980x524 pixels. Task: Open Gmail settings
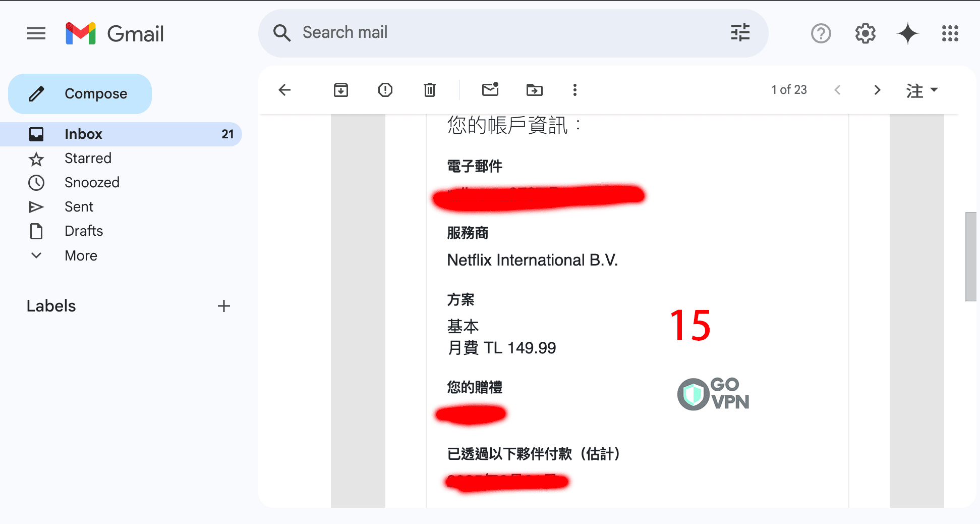pos(864,33)
